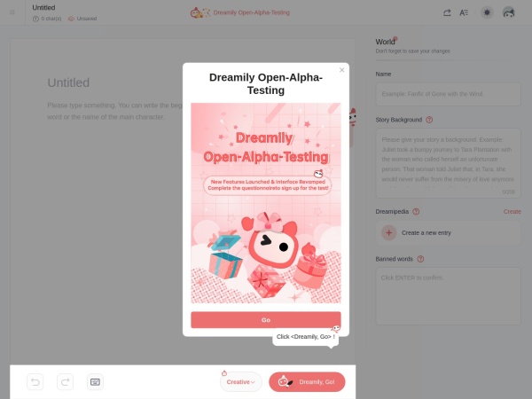This screenshot has height=399, width=532.
Task: Click the Create link beside Dreamipedia
Action: (512, 212)
